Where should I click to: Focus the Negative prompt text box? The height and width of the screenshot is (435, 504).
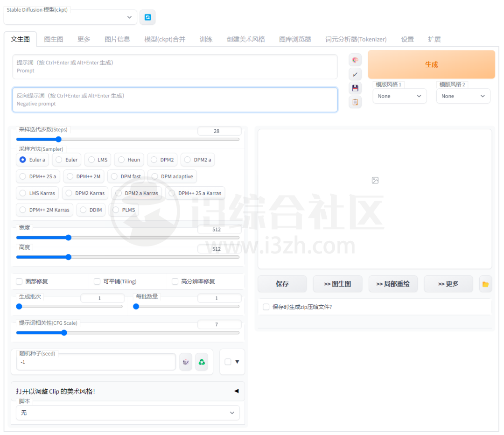coord(175,100)
